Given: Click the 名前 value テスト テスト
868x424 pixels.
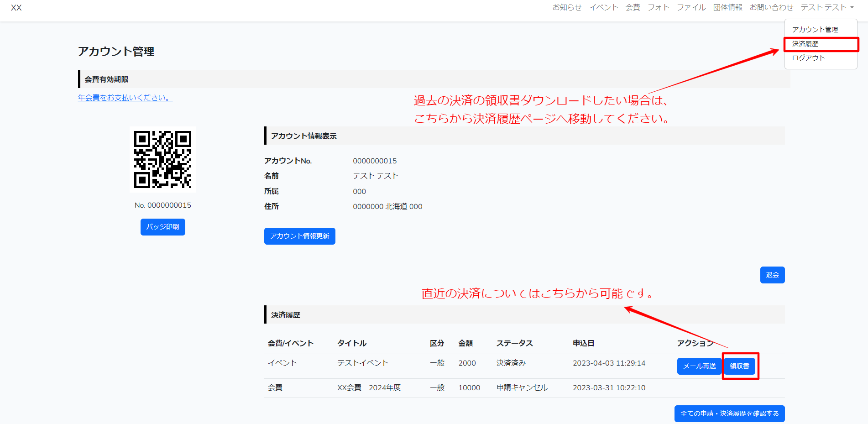Looking at the screenshot, I should click(x=376, y=176).
